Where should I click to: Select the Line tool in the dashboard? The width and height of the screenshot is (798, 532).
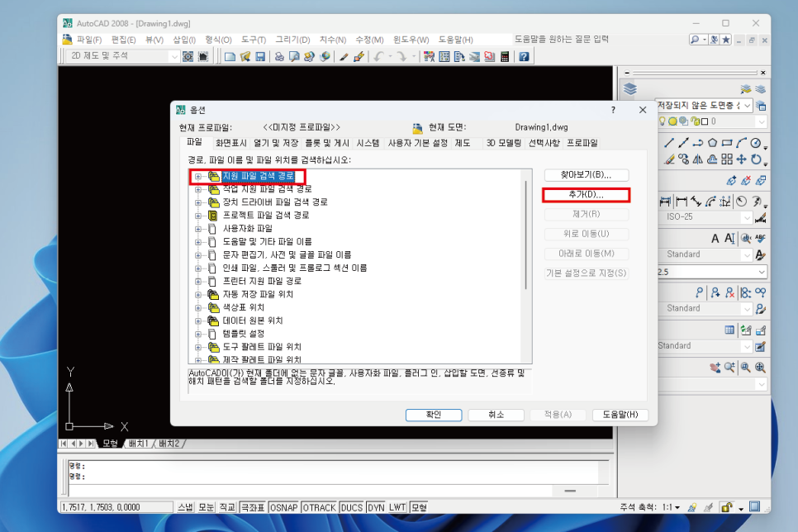coord(669,143)
